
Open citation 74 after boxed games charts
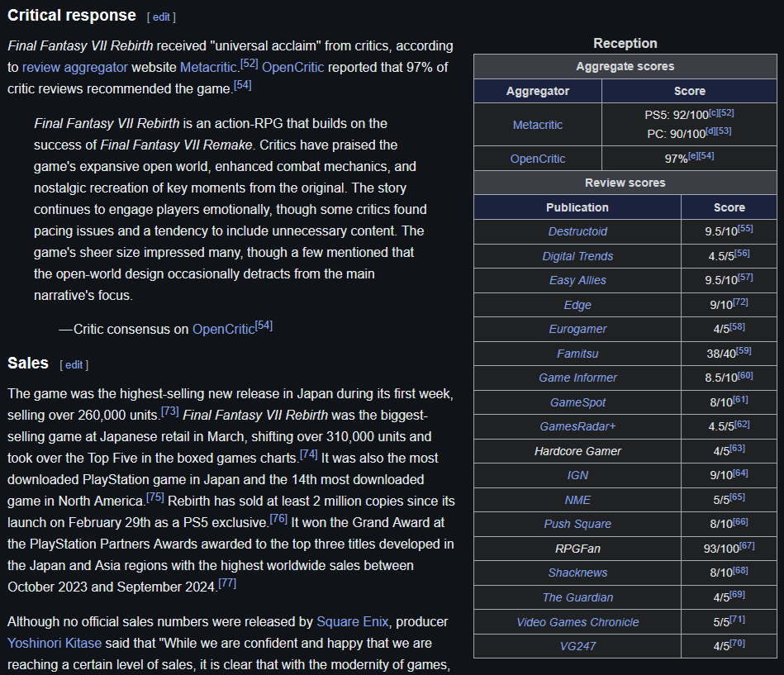[308, 454]
